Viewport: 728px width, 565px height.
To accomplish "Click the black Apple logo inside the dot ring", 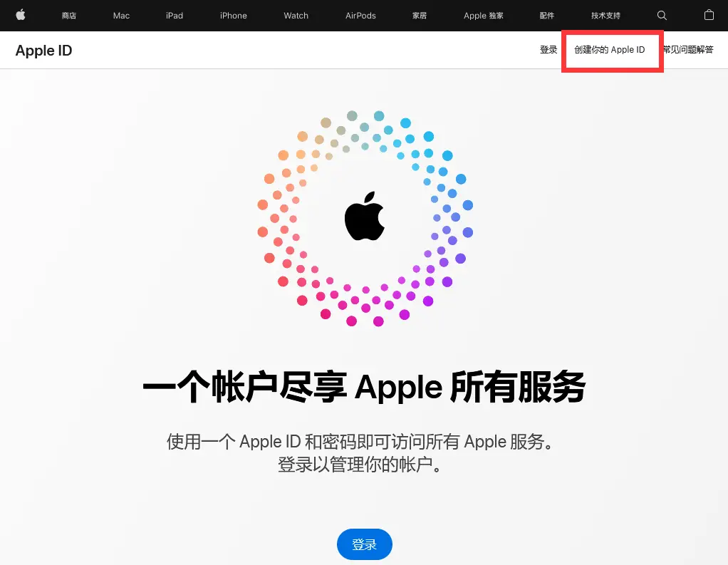I will tap(365, 216).
